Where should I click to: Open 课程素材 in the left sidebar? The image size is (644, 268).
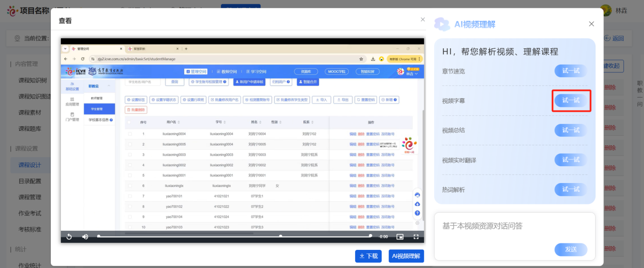coord(30,112)
